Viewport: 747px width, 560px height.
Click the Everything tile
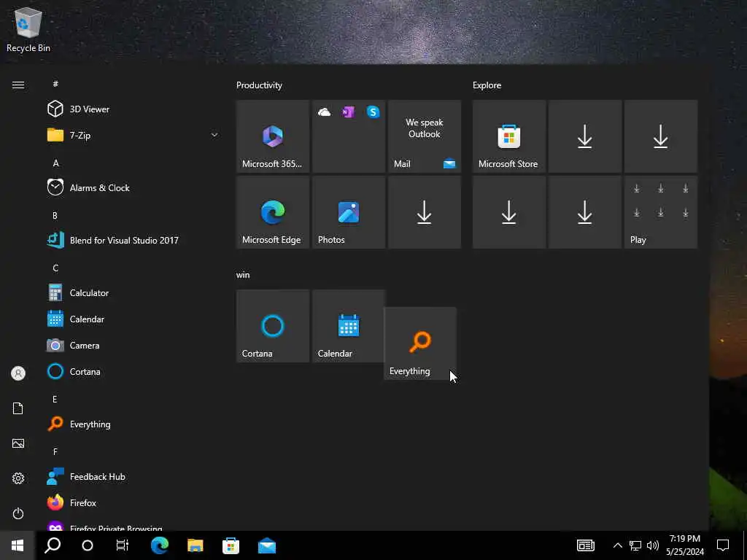[419, 343]
